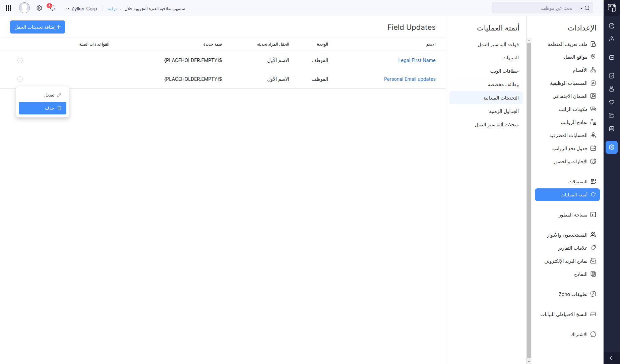620x364 pixels.
Task: Click the reports icon in right rail
Action: (x=612, y=129)
